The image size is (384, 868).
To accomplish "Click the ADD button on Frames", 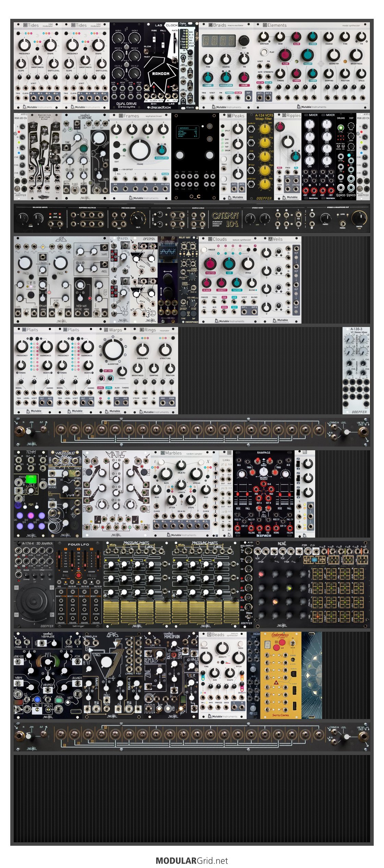I will 117,144.
